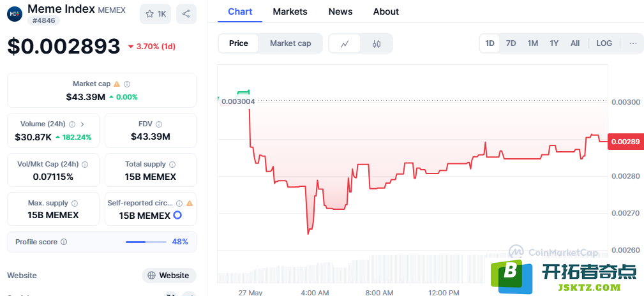Toggle the chart to Market cap view
The height and width of the screenshot is (296, 644).
(x=290, y=43)
